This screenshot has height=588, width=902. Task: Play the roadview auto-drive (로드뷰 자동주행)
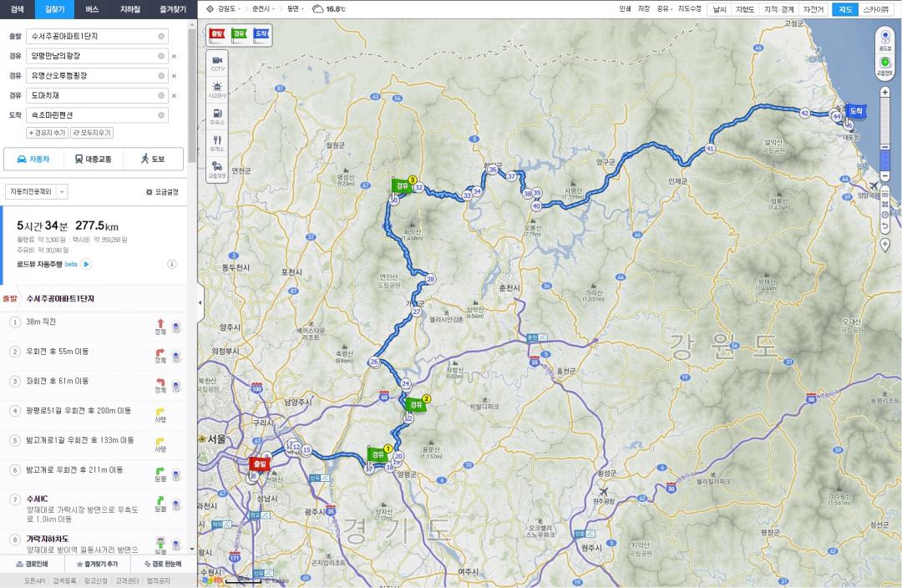pos(86,264)
